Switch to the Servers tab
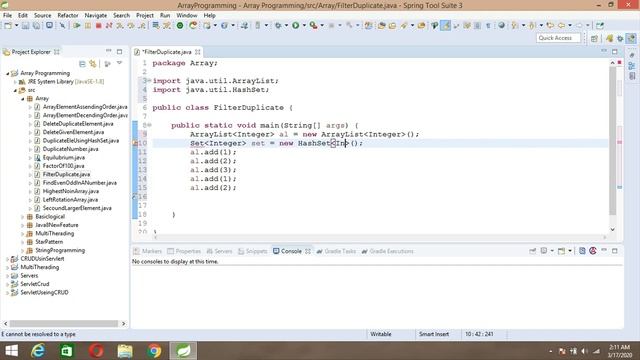Viewport: 640px width, 360px height. (x=220, y=251)
